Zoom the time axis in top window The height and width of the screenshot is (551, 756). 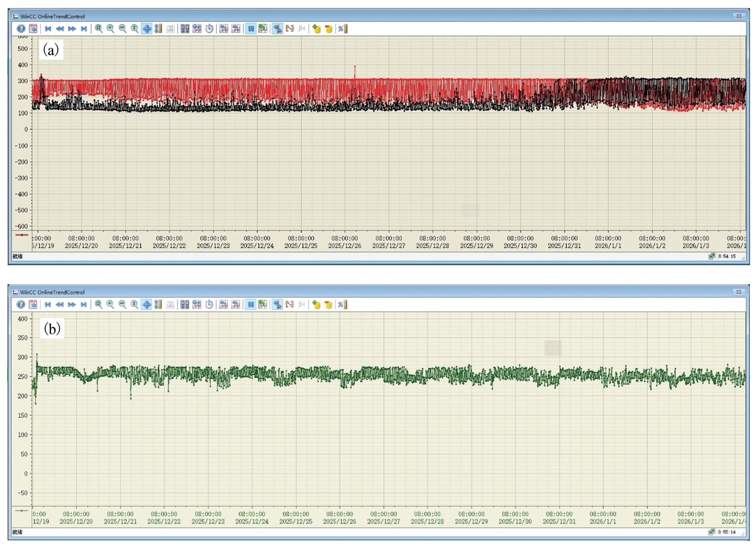click(x=122, y=28)
